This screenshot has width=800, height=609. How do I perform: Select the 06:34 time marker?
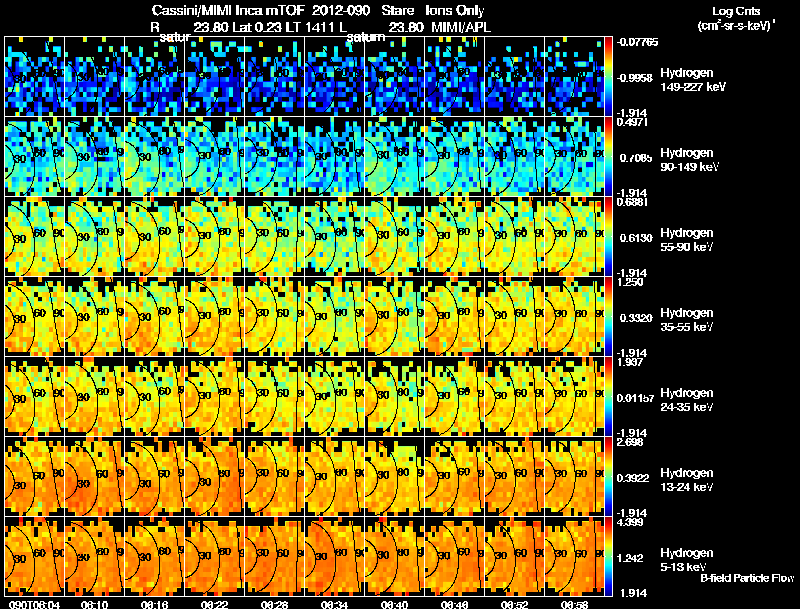(334, 604)
